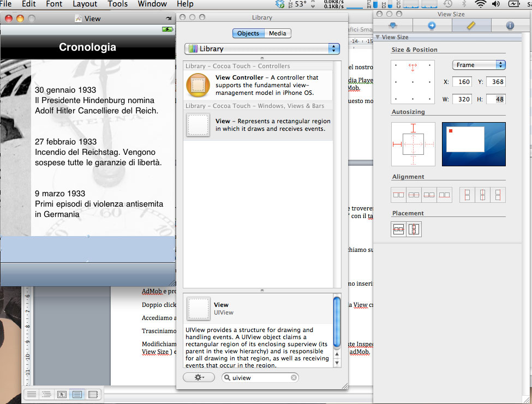Toggle the left margin autosizing strut

coord(397,144)
